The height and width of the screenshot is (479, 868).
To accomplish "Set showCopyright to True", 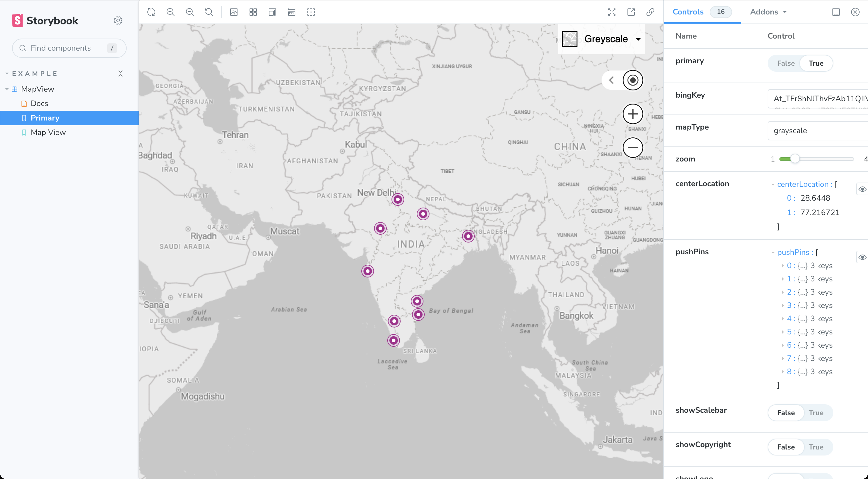I will click(x=816, y=447).
